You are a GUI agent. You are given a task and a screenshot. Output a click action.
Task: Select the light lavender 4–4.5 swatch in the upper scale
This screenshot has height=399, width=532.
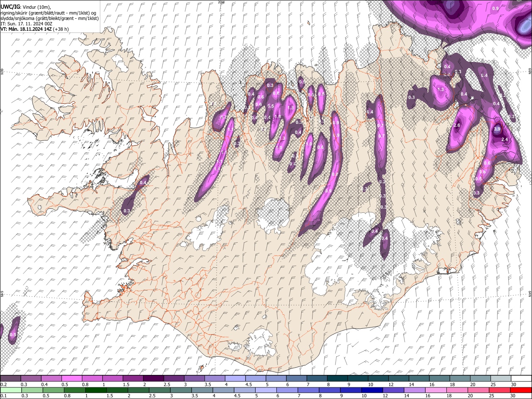click(235, 378)
